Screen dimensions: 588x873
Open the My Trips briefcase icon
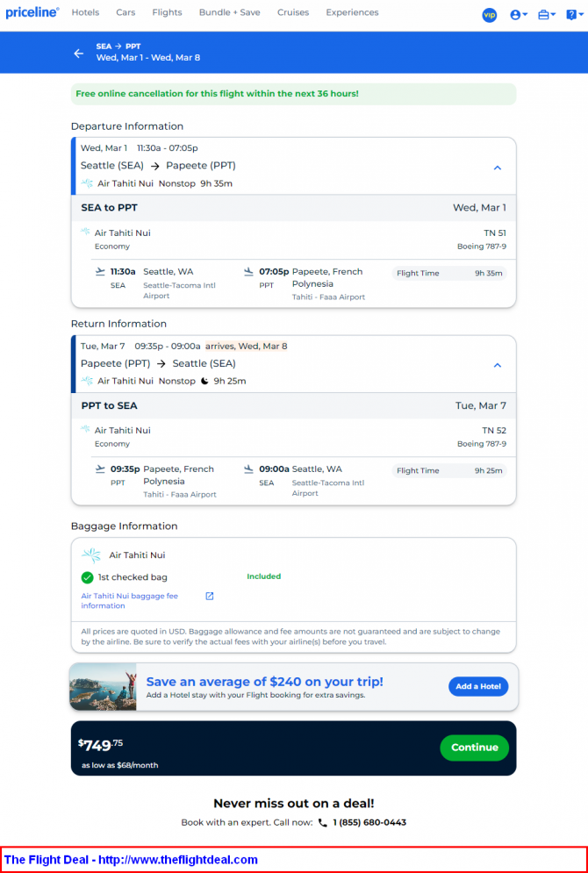pyautogui.click(x=546, y=15)
